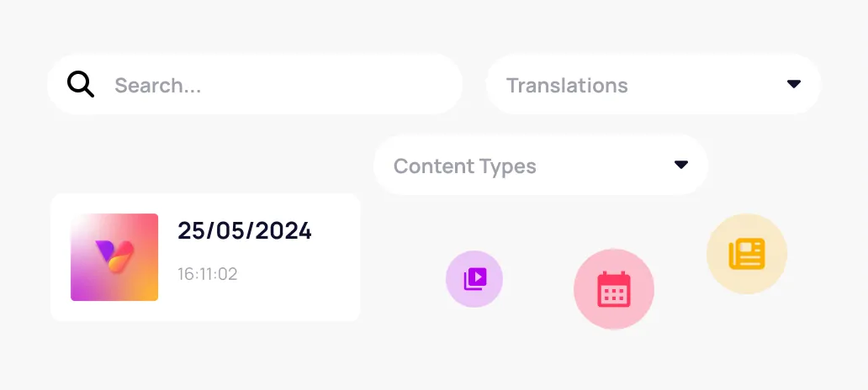Click the gradient logo thumbnail

click(114, 257)
